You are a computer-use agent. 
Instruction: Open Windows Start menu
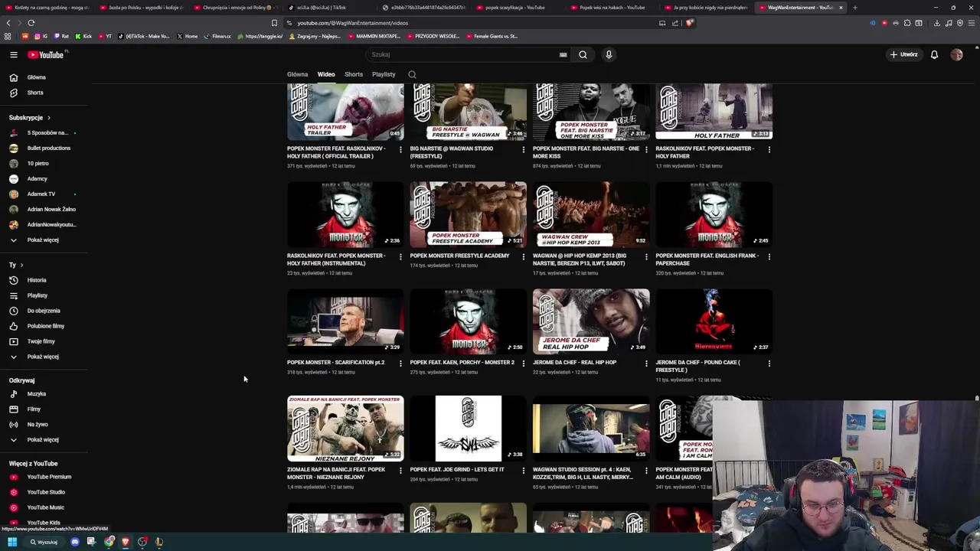pyautogui.click(x=12, y=542)
